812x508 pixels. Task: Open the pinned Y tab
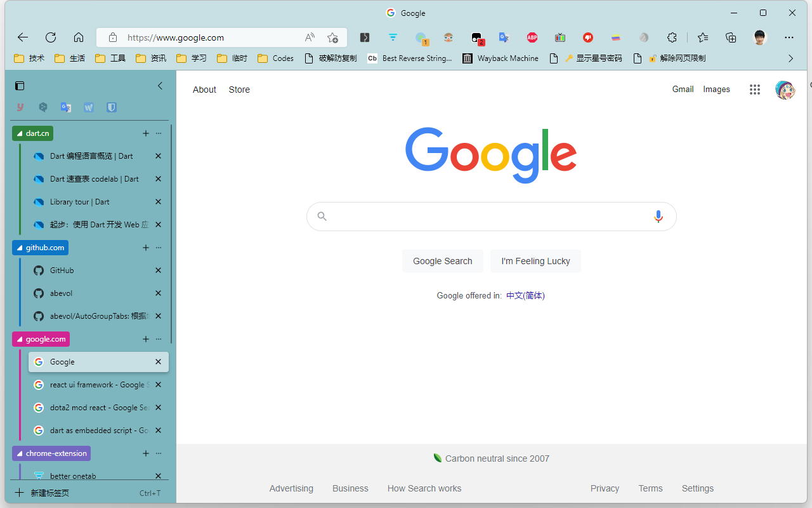(20, 107)
